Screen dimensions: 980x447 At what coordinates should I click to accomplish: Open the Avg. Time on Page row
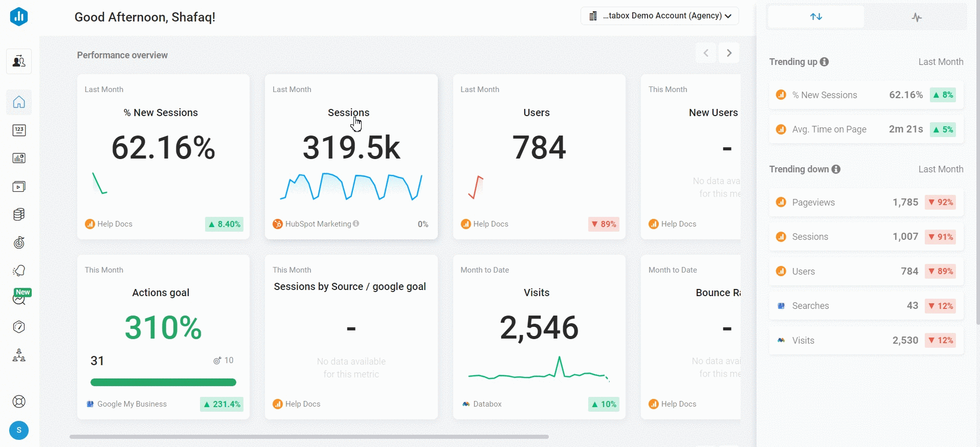point(866,129)
